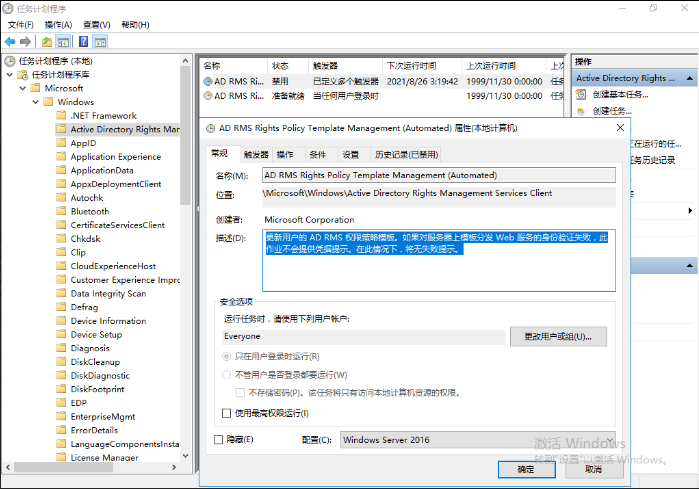
Task: Open the 文件(F) menu
Action: tap(21, 25)
